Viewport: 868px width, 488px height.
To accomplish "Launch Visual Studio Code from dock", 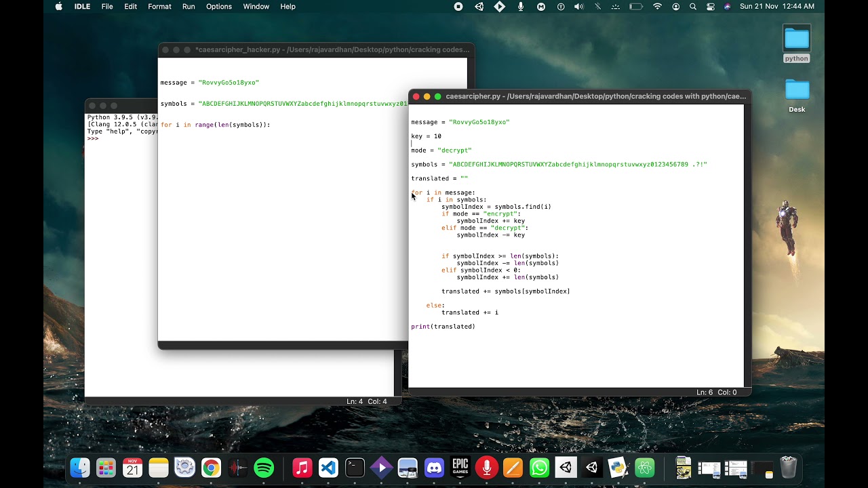I will point(329,468).
